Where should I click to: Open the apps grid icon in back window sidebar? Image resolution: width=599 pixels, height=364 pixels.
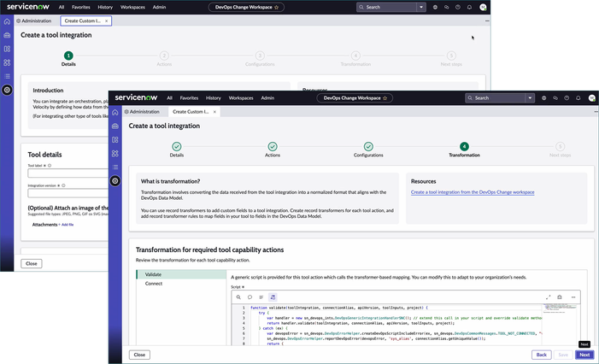click(x=7, y=62)
